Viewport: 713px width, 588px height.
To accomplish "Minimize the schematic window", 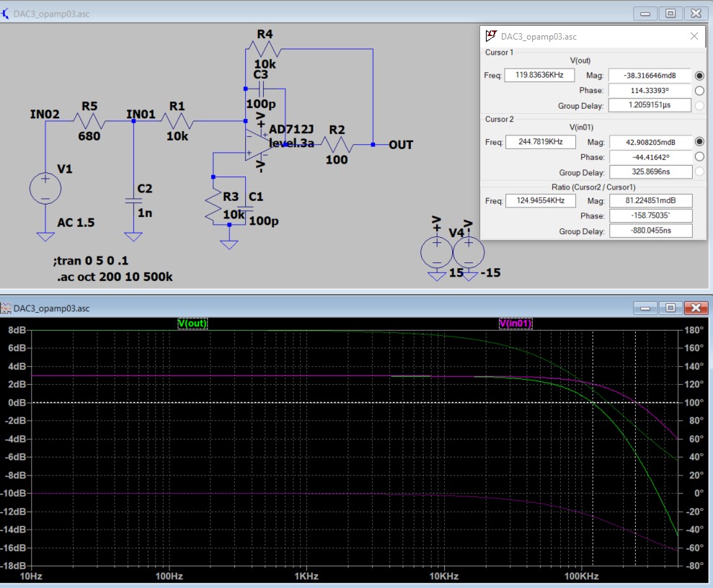I will (645, 14).
